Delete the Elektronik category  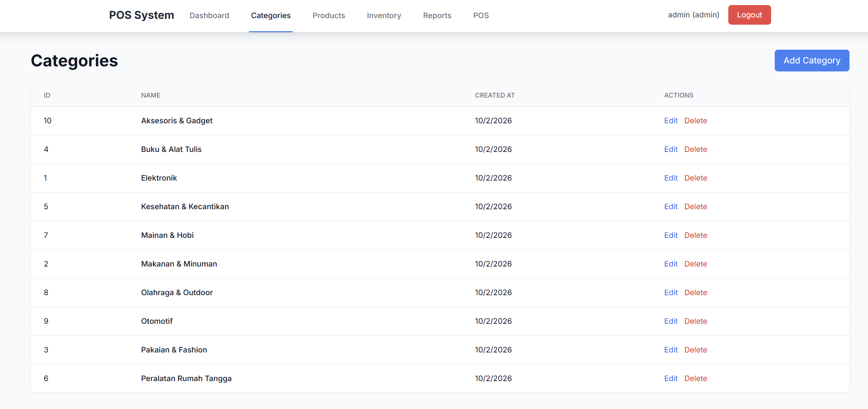pyautogui.click(x=696, y=178)
